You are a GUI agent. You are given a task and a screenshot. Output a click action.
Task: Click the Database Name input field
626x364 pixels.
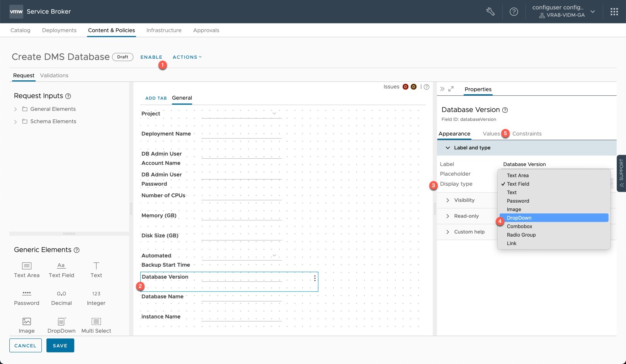pos(242,296)
